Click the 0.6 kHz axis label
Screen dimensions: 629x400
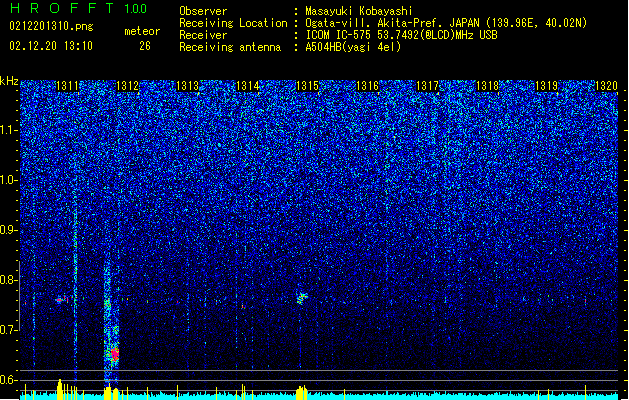point(8,380)
